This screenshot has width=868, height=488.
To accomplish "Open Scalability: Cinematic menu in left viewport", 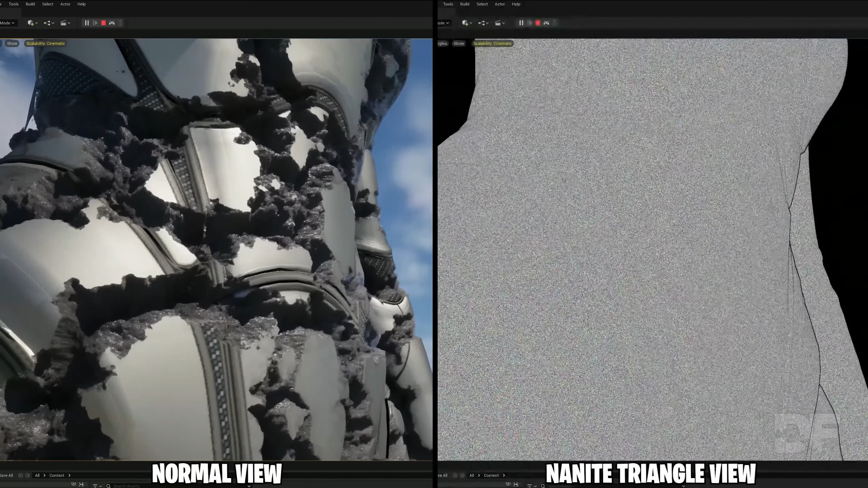I will click(x=46, y=43).
